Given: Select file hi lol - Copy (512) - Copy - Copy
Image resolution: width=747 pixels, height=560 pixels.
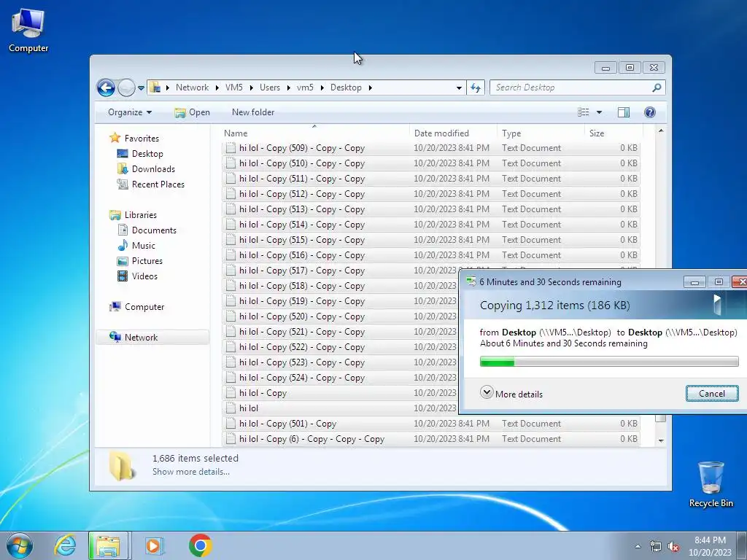Looking at the screenshot, I should click(430, 194).
